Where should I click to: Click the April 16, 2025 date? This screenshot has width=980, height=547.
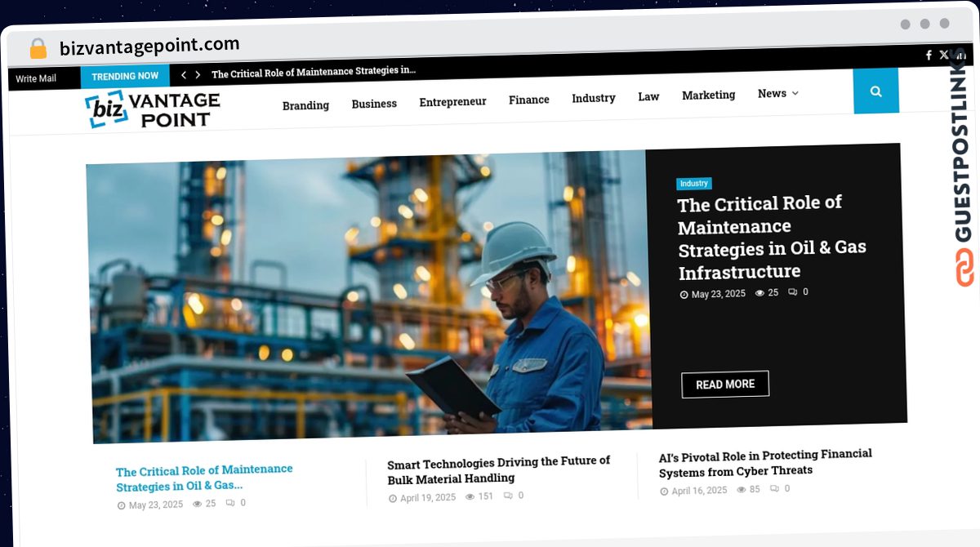(699, 491)
